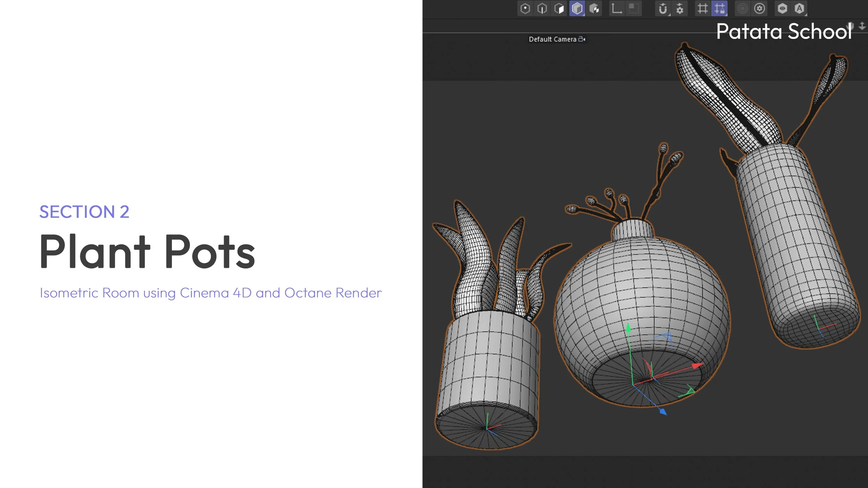
Task: Expand the hexagon A icon options
Action: click(x=800, y=9)
